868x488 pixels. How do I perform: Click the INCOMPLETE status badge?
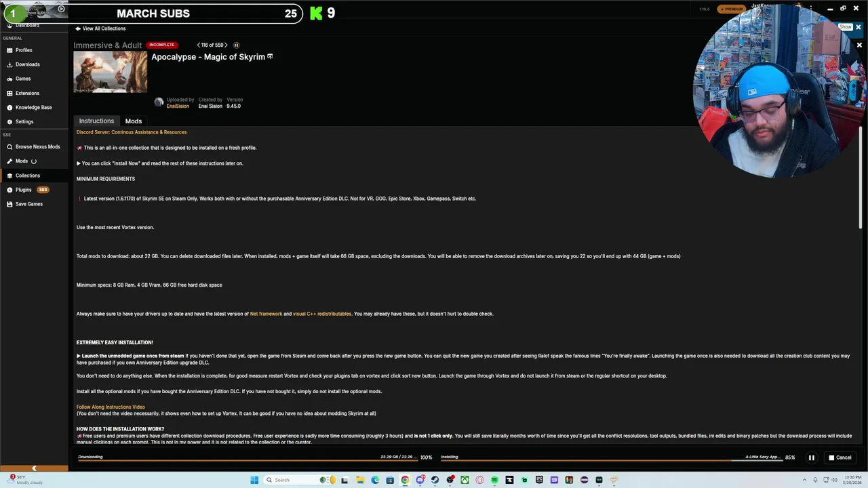click(x=161, y=45)
